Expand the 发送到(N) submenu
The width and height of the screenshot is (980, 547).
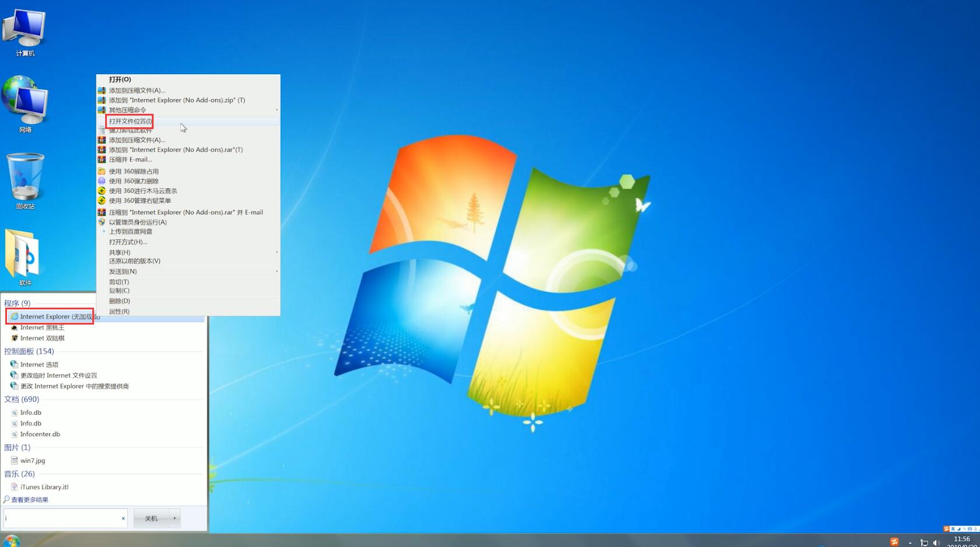(x=188, y=271)
